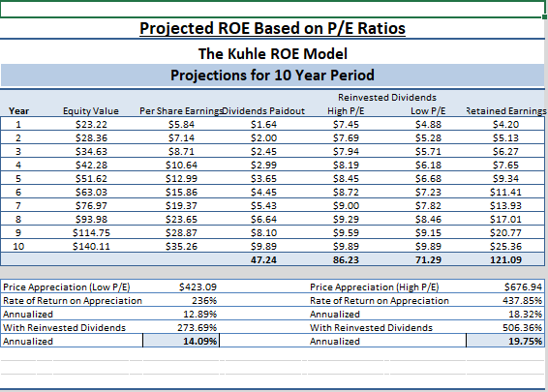The image size is (548, 392).
Task: Click equity value $140.11
Action: tap(91, 246)
